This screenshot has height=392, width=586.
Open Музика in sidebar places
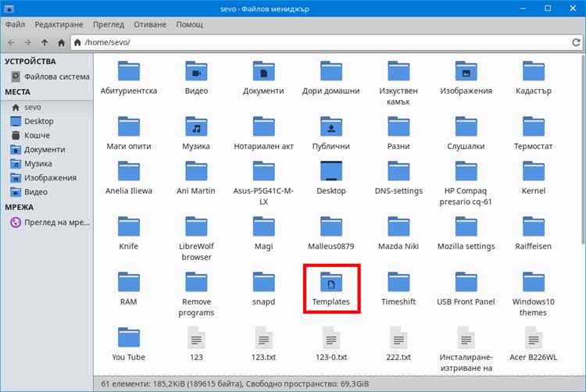point(47,164)
